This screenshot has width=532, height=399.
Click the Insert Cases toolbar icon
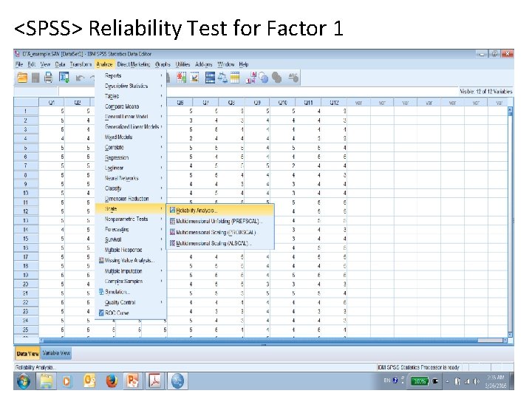tap(182, 78)
